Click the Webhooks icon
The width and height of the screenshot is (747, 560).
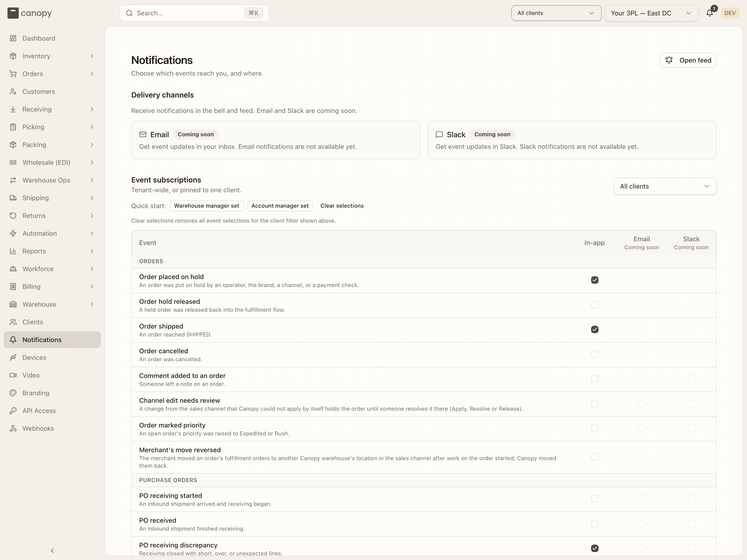(x=13, y=428)
